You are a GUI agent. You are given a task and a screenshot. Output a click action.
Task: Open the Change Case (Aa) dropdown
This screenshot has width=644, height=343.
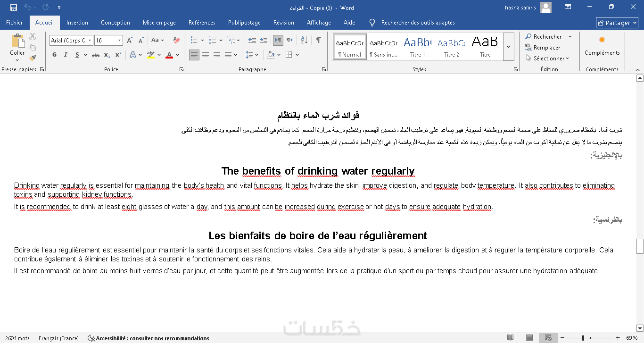[158, 41]
